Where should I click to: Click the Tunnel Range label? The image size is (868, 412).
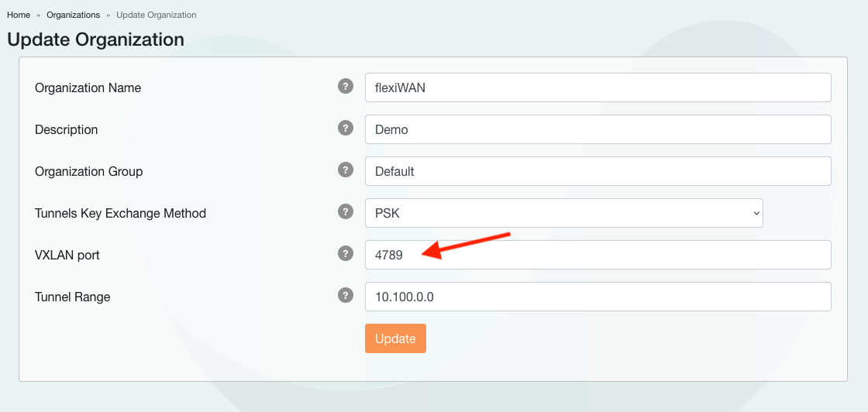coord(73,297)
